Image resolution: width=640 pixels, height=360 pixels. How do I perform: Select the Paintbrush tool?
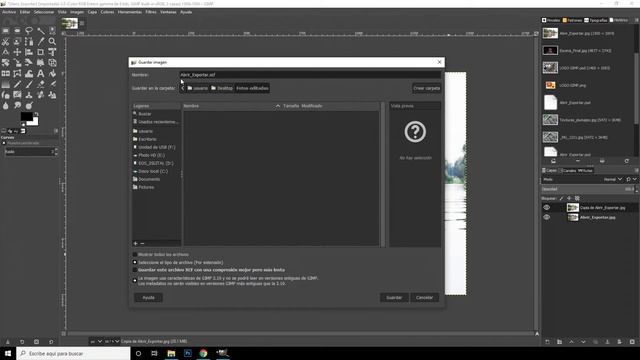click(x=29, y=84)
